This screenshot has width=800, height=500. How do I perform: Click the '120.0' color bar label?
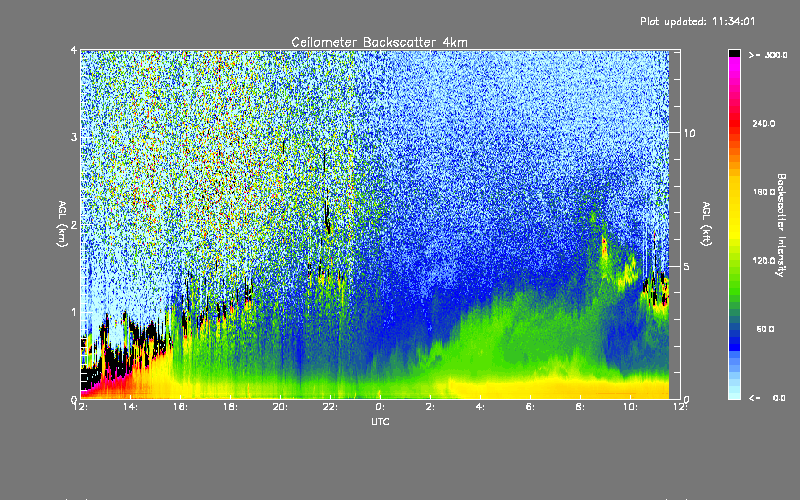(764, 261)
